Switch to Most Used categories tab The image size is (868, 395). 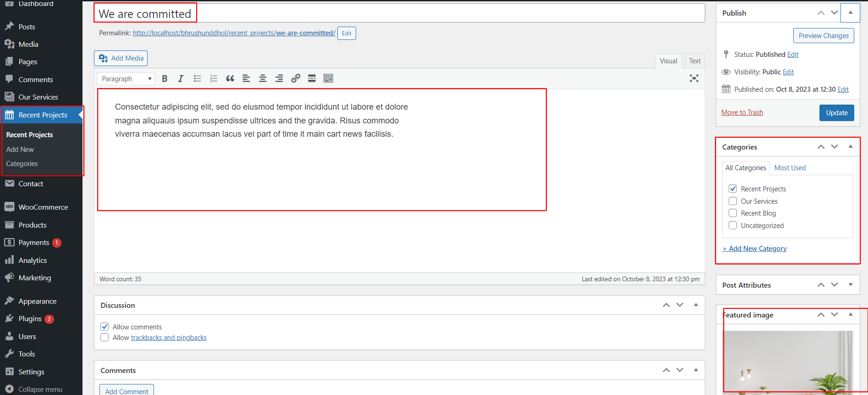point(790,168)
